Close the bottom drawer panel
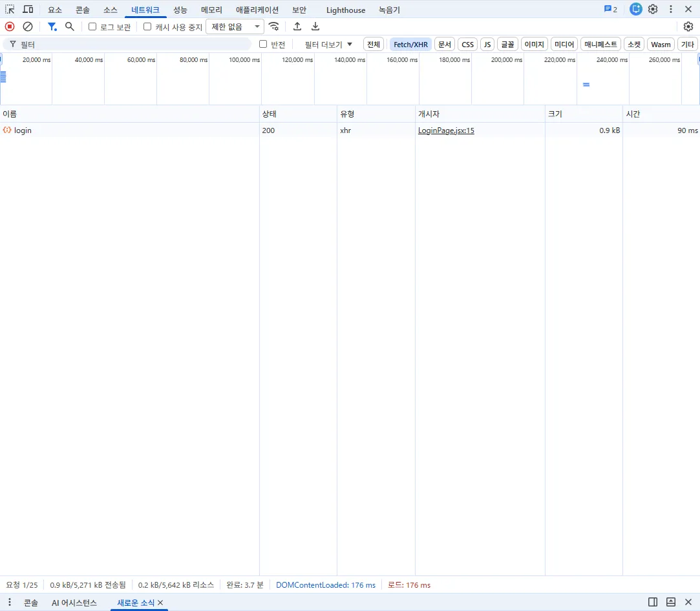Screen dimensions: 700x611 point(688,602)
